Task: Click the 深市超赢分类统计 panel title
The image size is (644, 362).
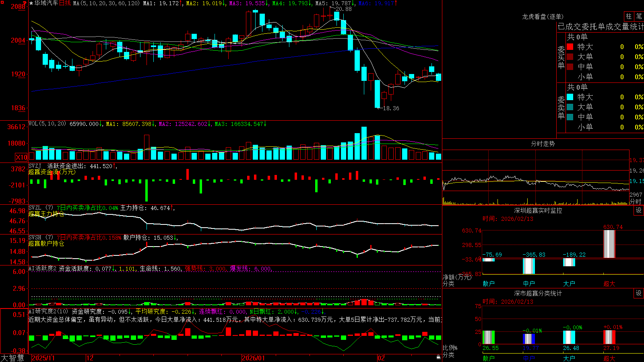Action: pyautogui.click(x=538, y=293)
